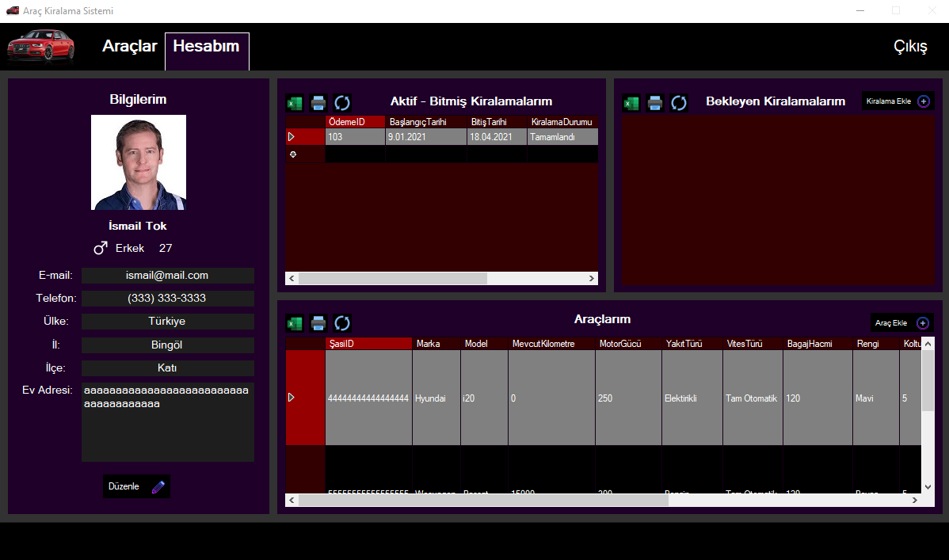This screenshot has width=949, height=560.
Task: Click the Ülke field showing Türkiye
Action: (168, 322)
